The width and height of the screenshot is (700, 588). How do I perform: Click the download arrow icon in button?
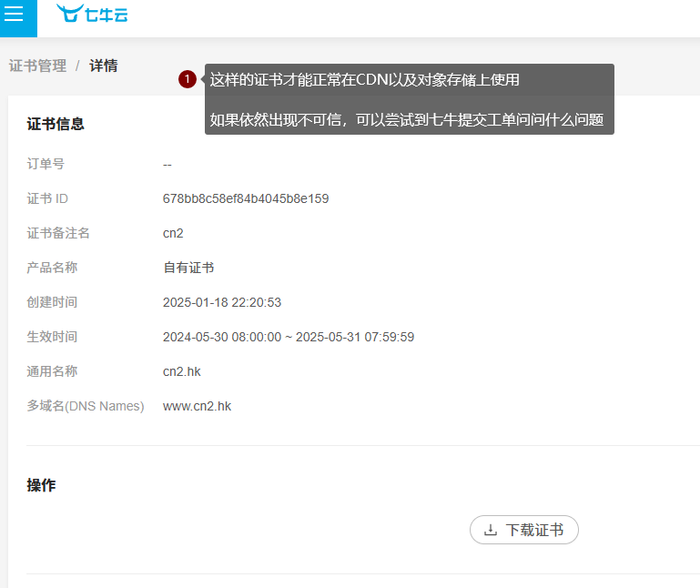(x=491, y=530)
